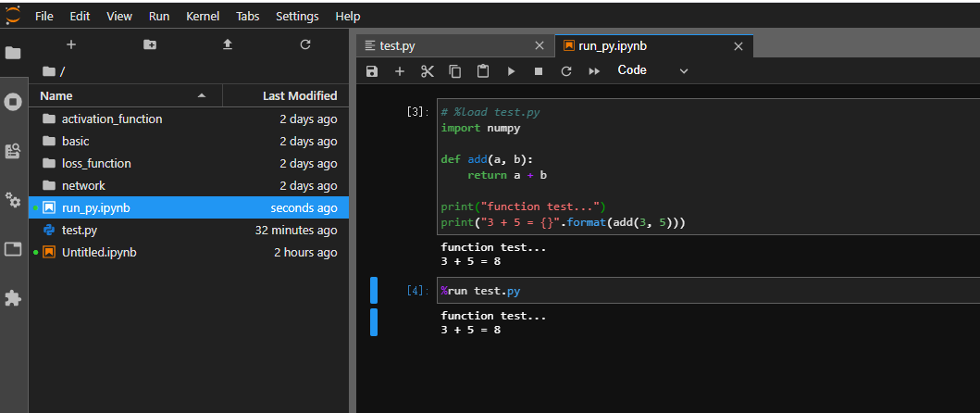This screenshot has width=980, height=413.
Task: Close the run_py.ipynb tab
Action: pyautogui.click(x=738, y=45)
